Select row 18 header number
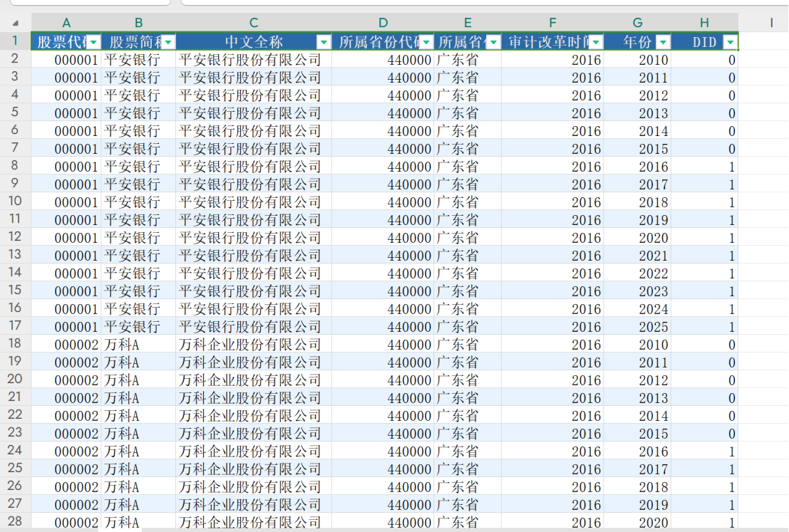The width and height of the screenshot is (789, 532). pyautogui.click(x=15, y=343)
